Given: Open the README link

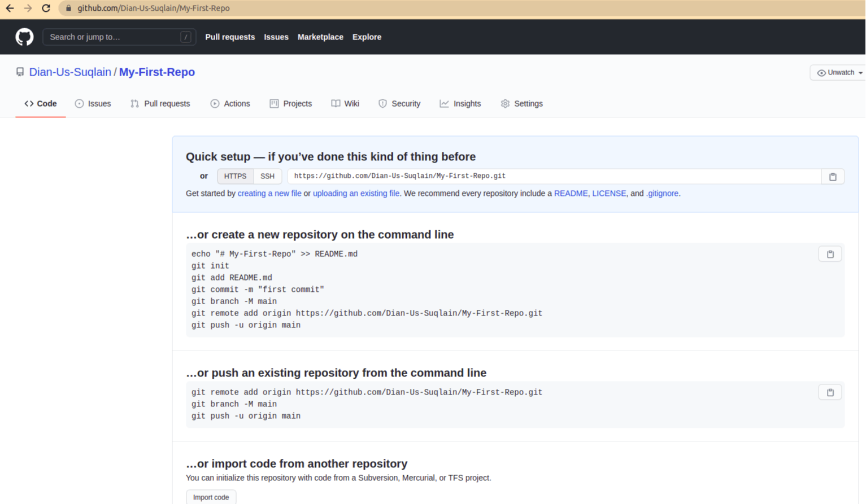Looking at the screenshot, I should point(571,194).
